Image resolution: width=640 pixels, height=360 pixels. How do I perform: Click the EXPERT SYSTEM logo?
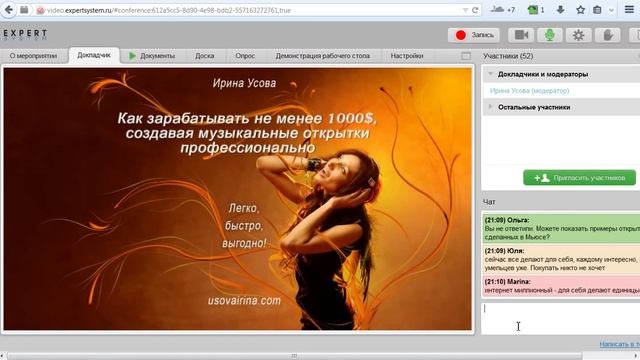click(24, 35)
